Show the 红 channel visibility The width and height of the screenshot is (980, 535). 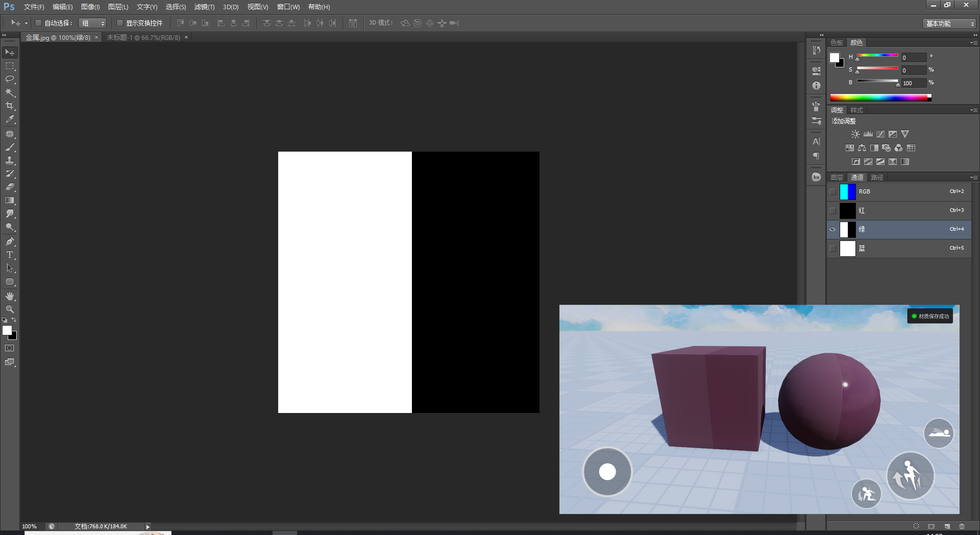[x=833, y=210]
